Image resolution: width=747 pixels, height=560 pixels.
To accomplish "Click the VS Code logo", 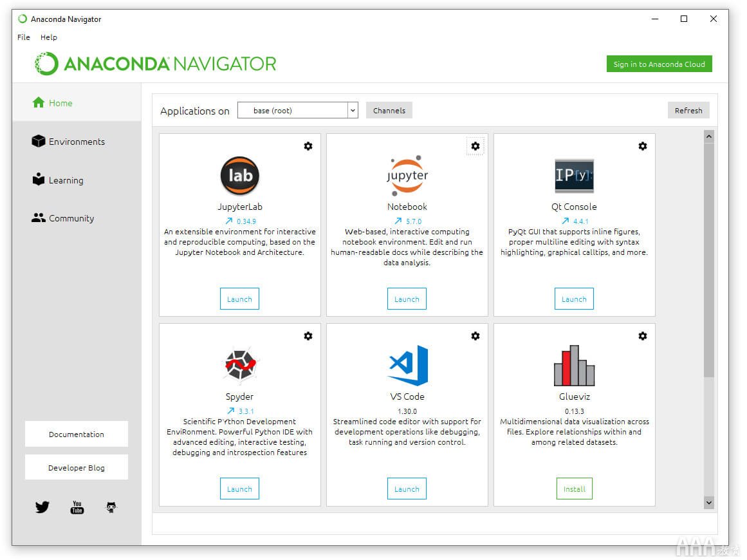I will 407,365.
